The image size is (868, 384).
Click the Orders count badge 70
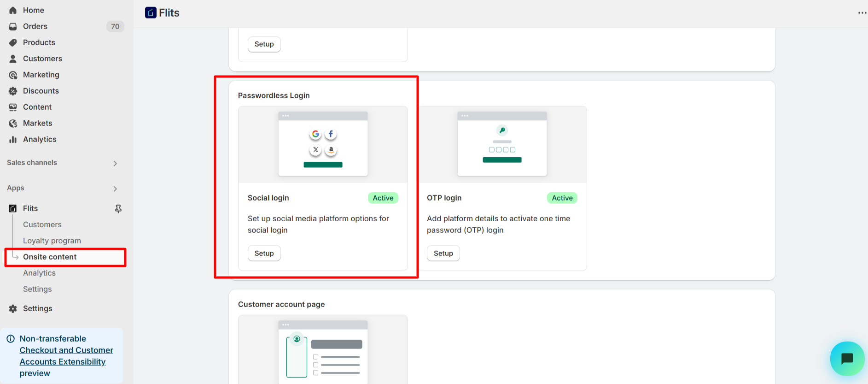[115, 26]
